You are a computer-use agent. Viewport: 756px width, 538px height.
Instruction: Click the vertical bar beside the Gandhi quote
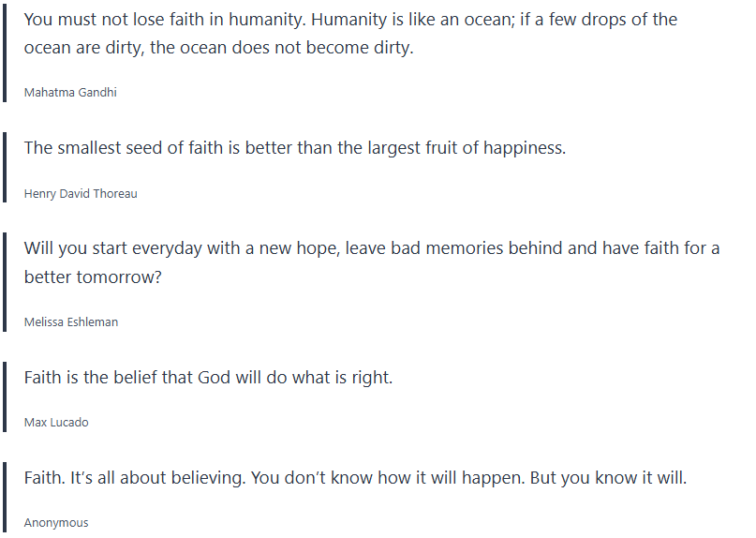pyautogui.click(x=6, y=52)
